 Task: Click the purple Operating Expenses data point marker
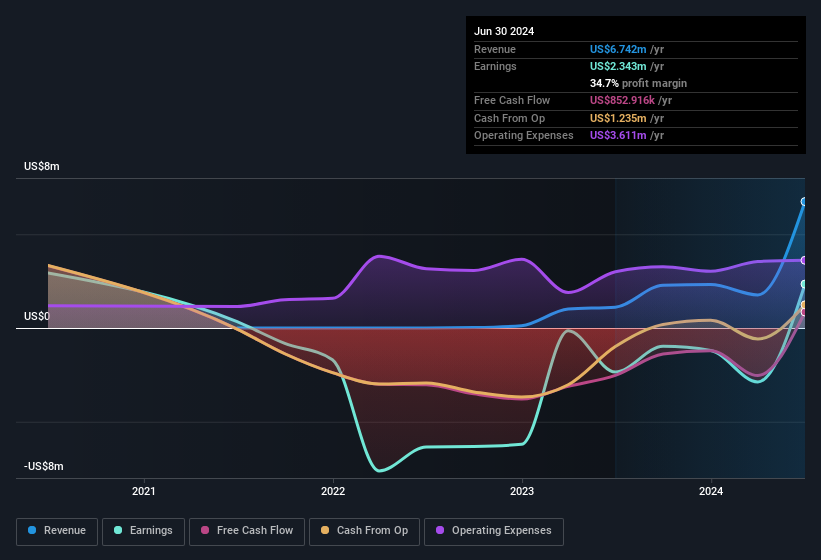(x=804, y=260)
